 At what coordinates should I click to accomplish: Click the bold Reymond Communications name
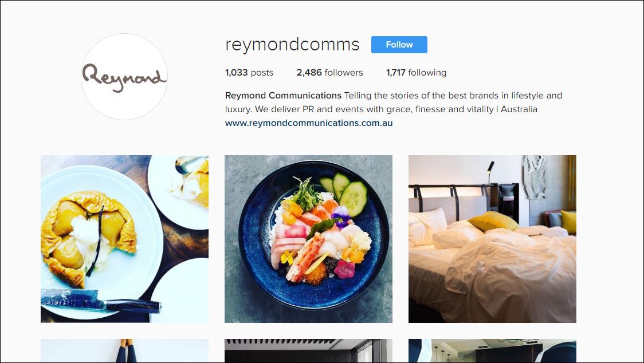284,96
